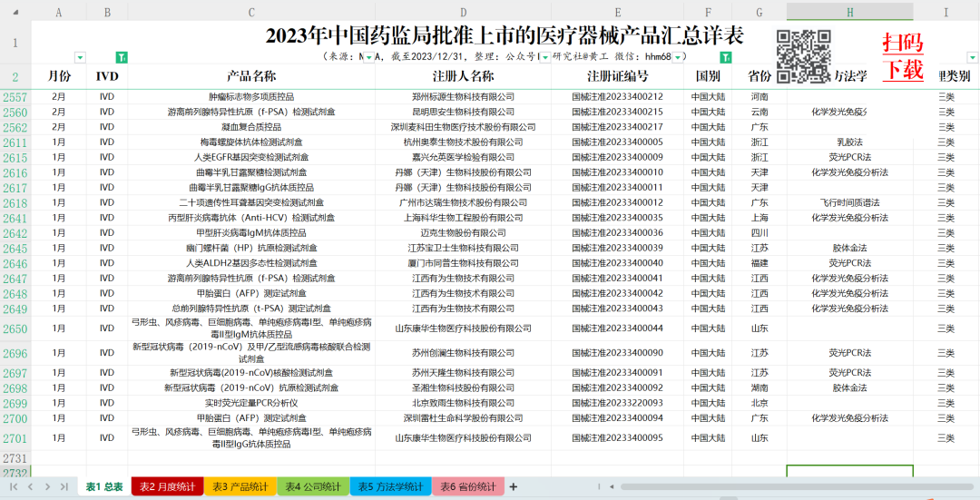Open the 表5 方法学统计 sheet tab
This screenshot has height=500, width=980.
click(x=390, y=487)
